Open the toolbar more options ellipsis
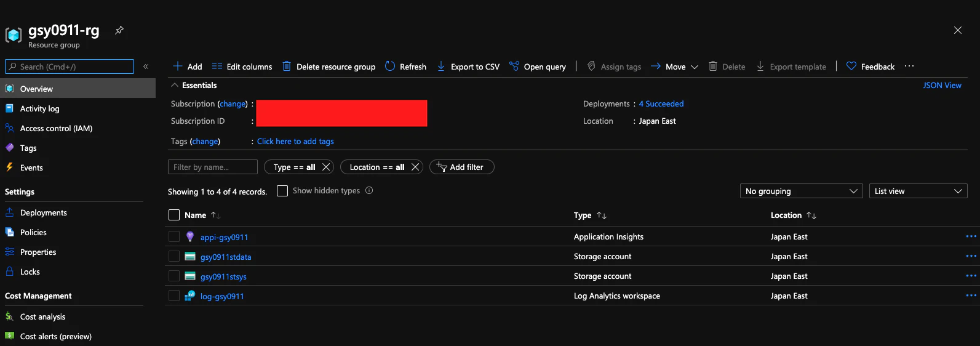 pyautogui.click(x=909, y=66)
